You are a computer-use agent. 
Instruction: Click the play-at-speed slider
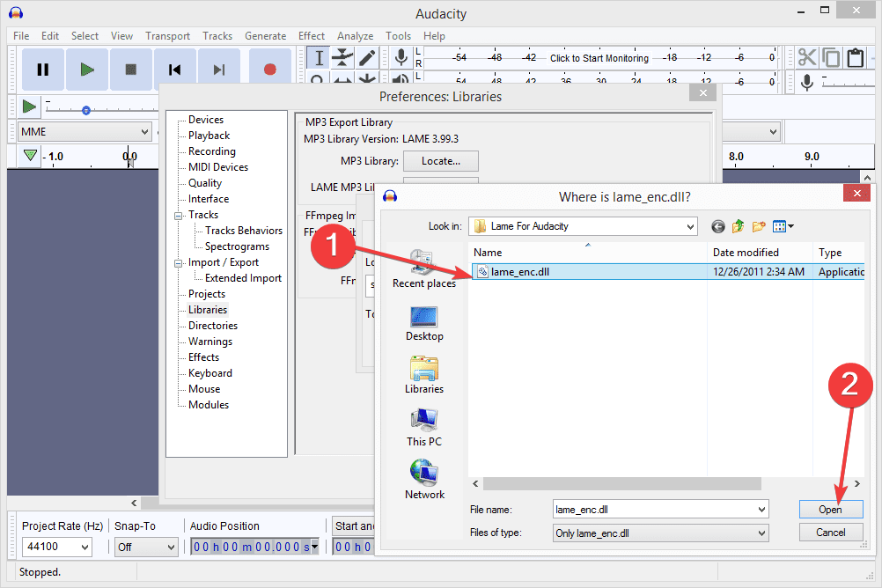(85, 109)
